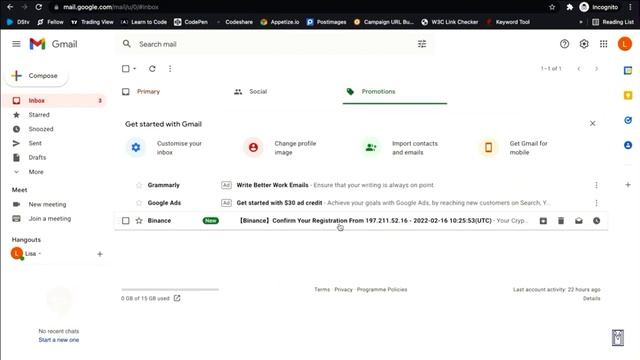Image resolution: width=640 pixels, height=360 pixels.
Task: Open Contacts side panel icon
Action: [628, 145]
